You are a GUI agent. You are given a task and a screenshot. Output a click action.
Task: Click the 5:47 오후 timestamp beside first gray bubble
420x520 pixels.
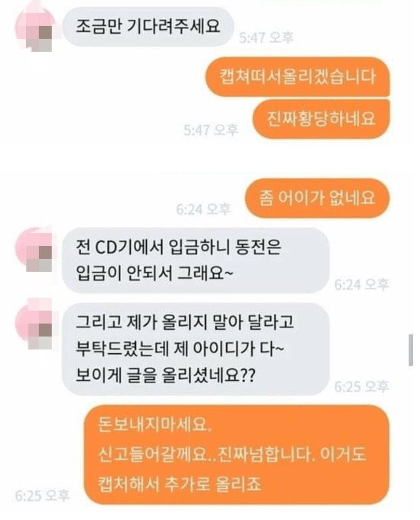coord(266,37)
